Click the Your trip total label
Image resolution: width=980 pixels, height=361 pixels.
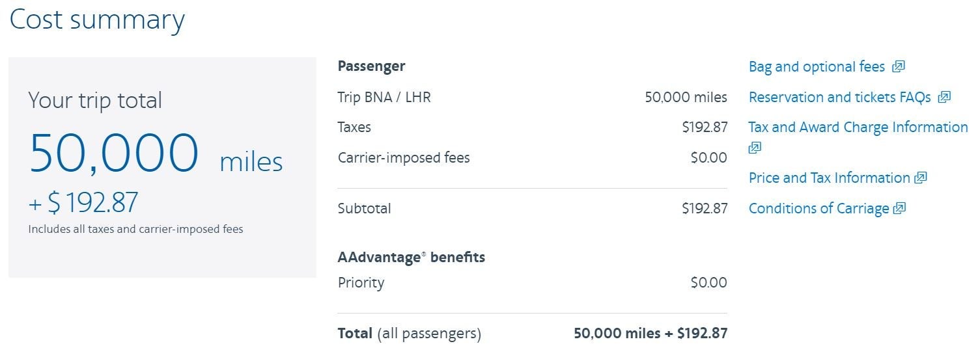[x=95, y=100]
